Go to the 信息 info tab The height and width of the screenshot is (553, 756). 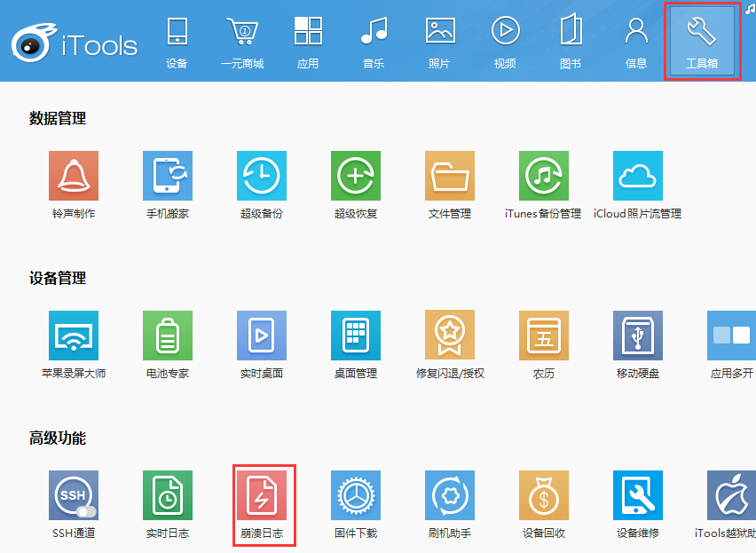click(x=636, y=43)
